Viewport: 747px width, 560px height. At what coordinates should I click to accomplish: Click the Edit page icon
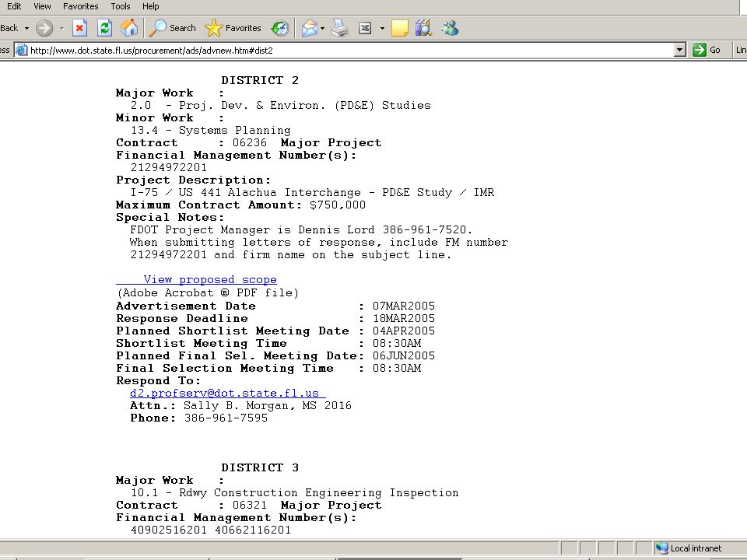365,28
